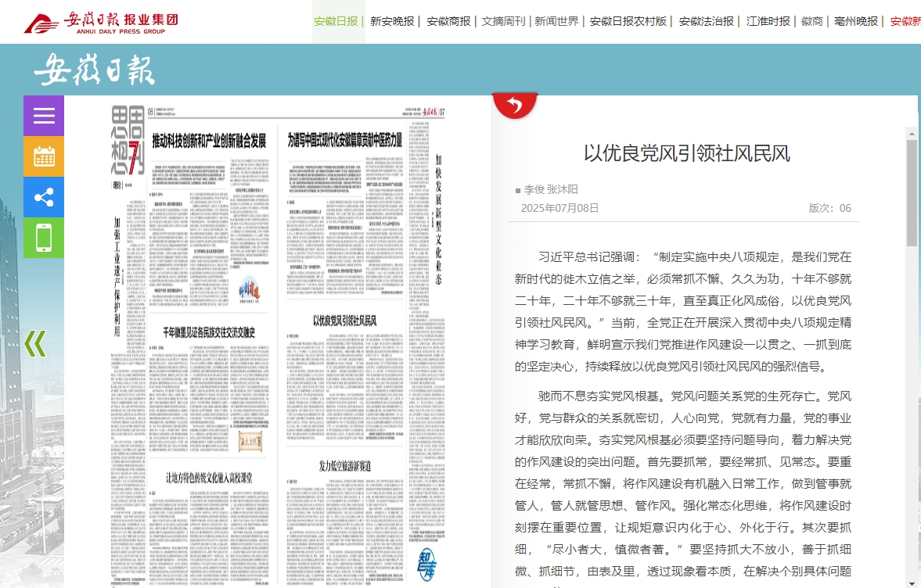Click the article scrollbar up arrow
This screenshot has width=921, height=588.
(x=912, y=134)
